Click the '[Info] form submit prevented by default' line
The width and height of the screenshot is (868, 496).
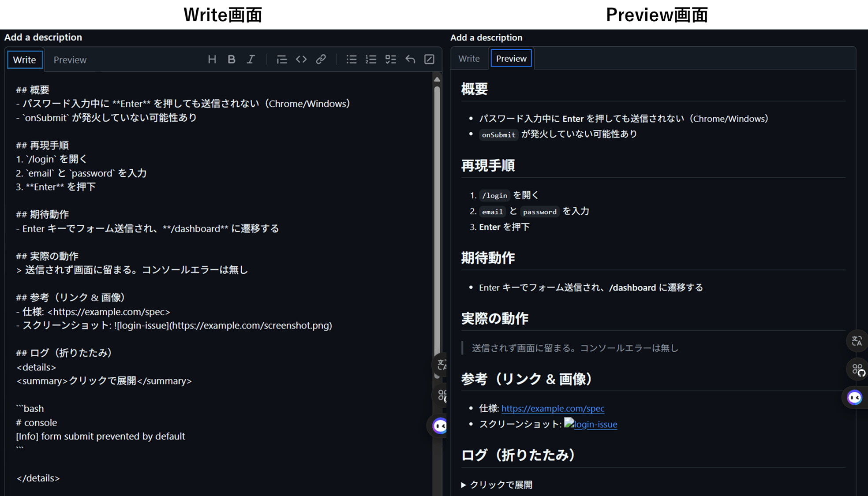click(101, 436)
